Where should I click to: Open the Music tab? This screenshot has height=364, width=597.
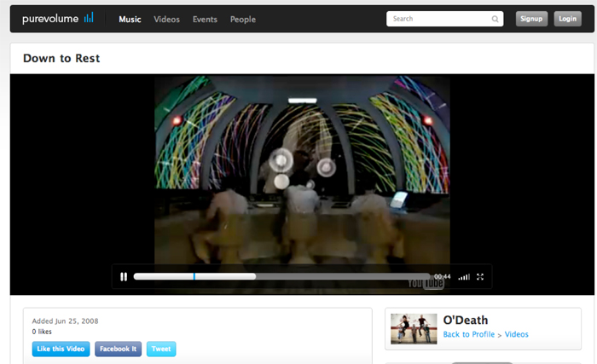click(x=130, y=19)
